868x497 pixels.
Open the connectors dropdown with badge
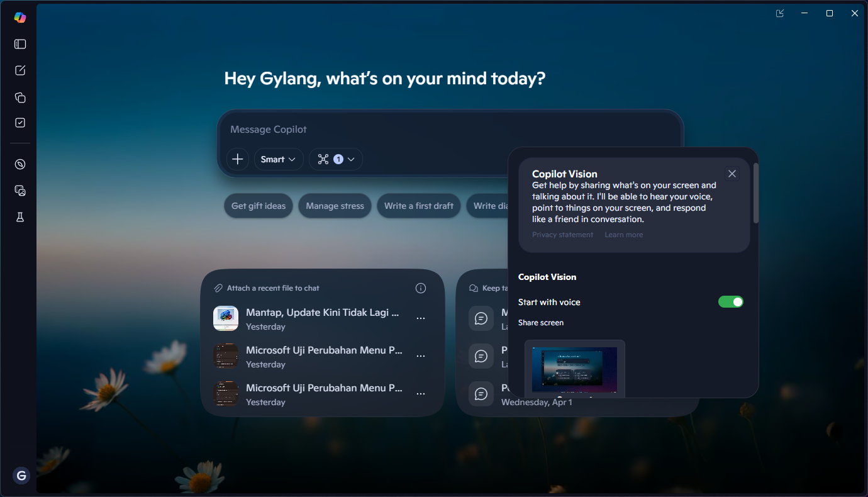[336, 159]
